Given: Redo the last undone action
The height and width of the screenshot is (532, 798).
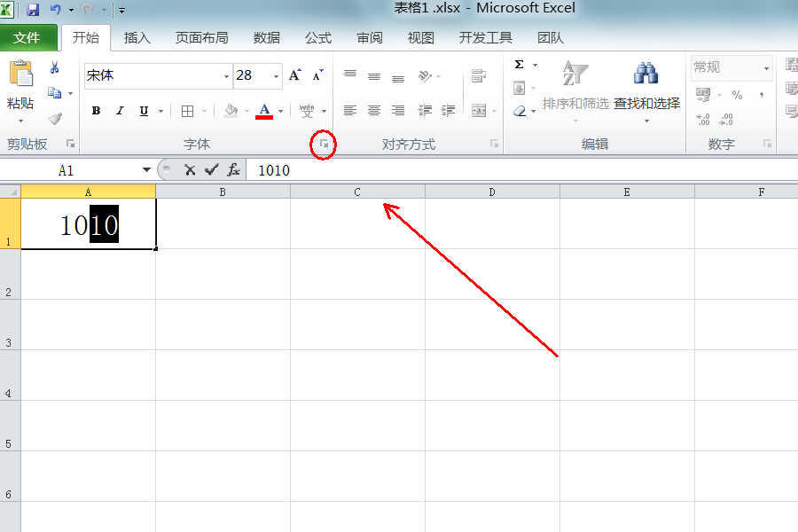Looking at the screenshot, I should point(88,9).
